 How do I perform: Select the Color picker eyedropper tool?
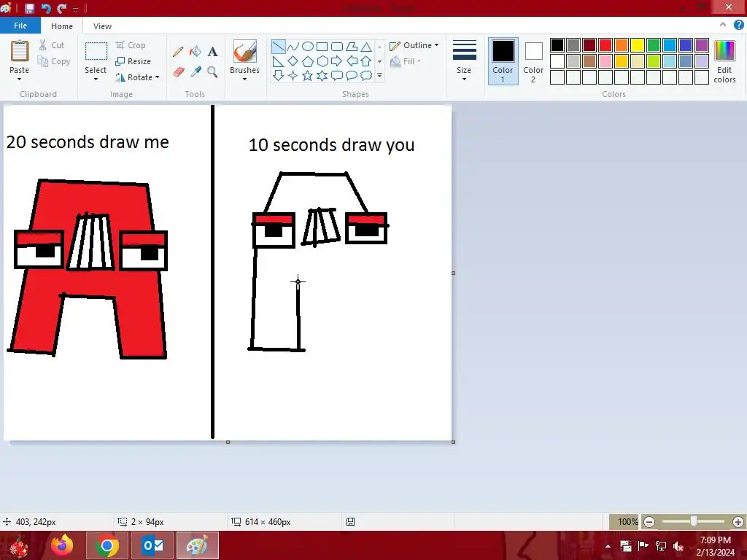pos(196,72)
